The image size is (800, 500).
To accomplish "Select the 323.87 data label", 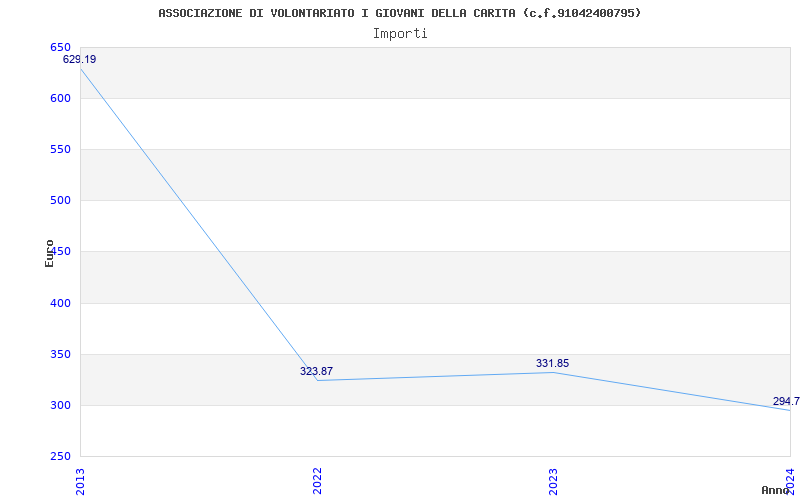I will click(316, 371).
